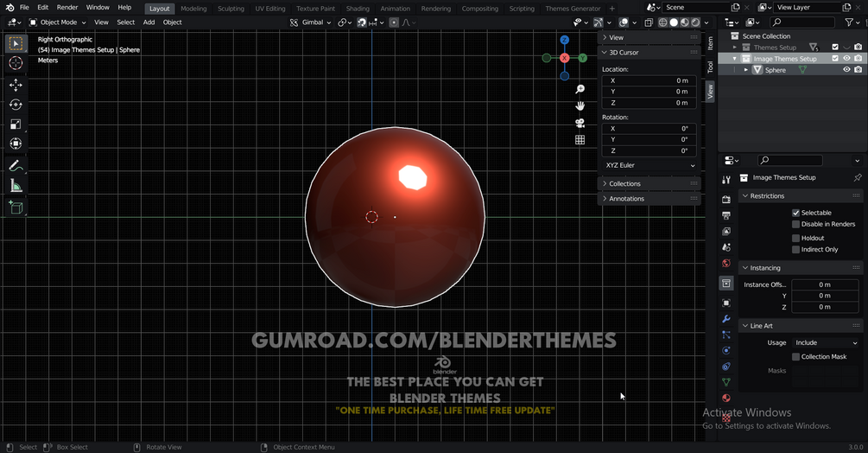
Task: Open the Line Art Usage Include dropdown
Action: 825,343
